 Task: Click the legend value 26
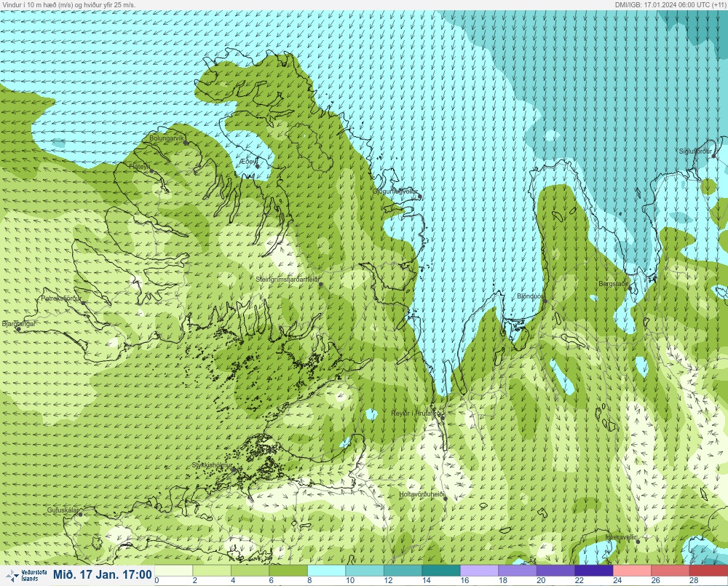(656, 580)
